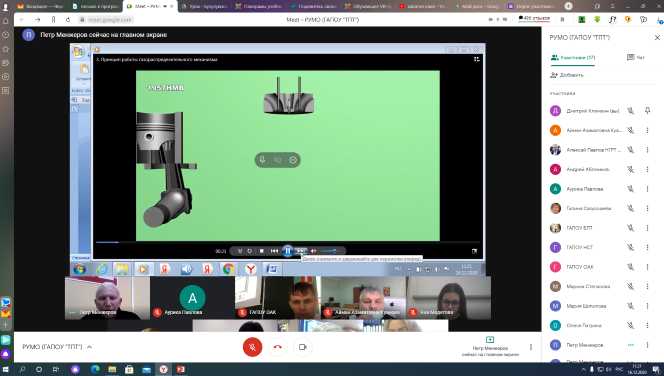Open PowerPoint from the Windows taskbar
The image size is (664, 376).
click(x=180, y=369)
